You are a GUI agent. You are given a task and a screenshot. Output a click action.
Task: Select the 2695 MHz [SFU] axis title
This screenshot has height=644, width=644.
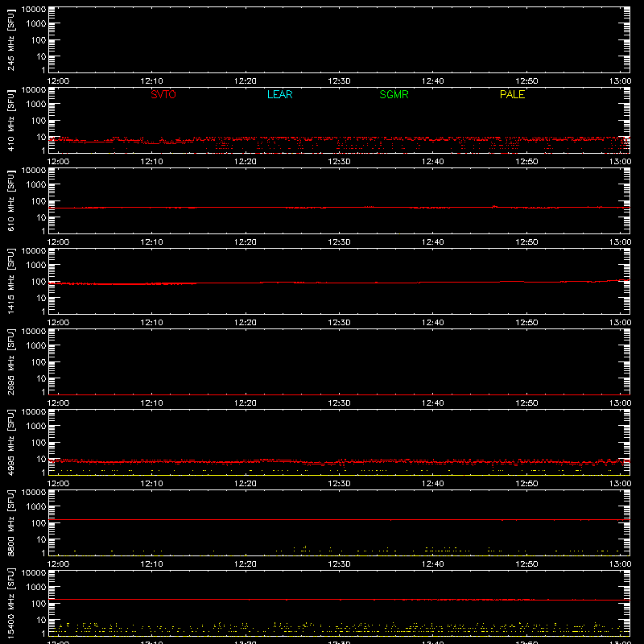[10, 361]
